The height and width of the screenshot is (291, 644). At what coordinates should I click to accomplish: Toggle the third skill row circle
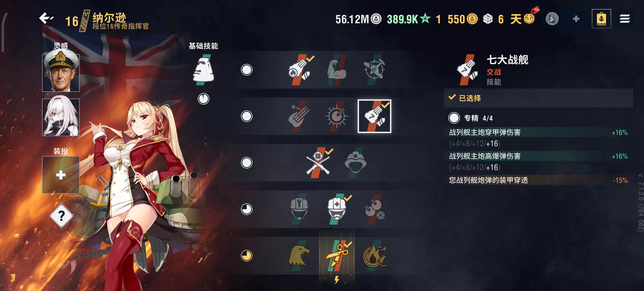coord(246,163)
